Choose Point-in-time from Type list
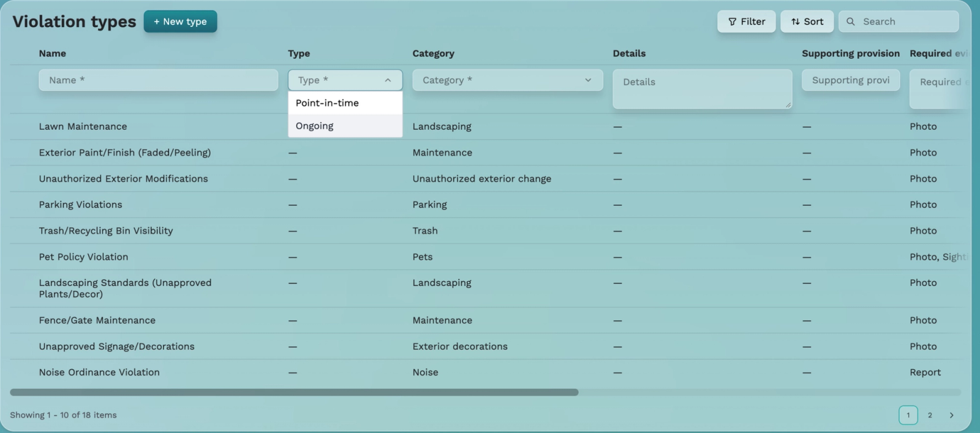 coord(345,103)
